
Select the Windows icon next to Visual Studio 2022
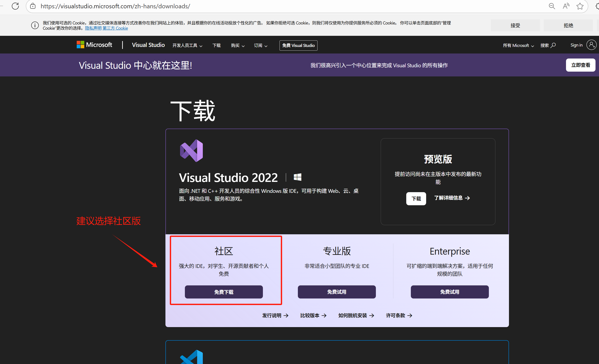point(298,177)
